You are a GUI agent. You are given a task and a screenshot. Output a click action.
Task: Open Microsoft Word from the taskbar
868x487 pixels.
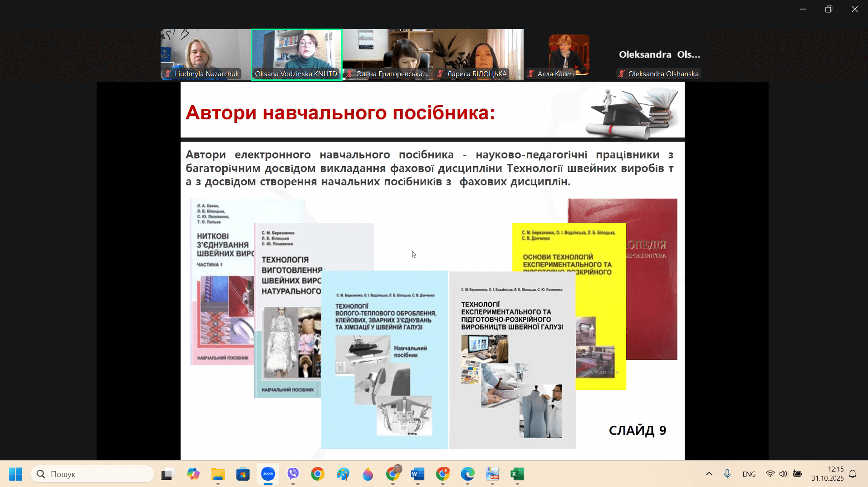coord(417,474)
